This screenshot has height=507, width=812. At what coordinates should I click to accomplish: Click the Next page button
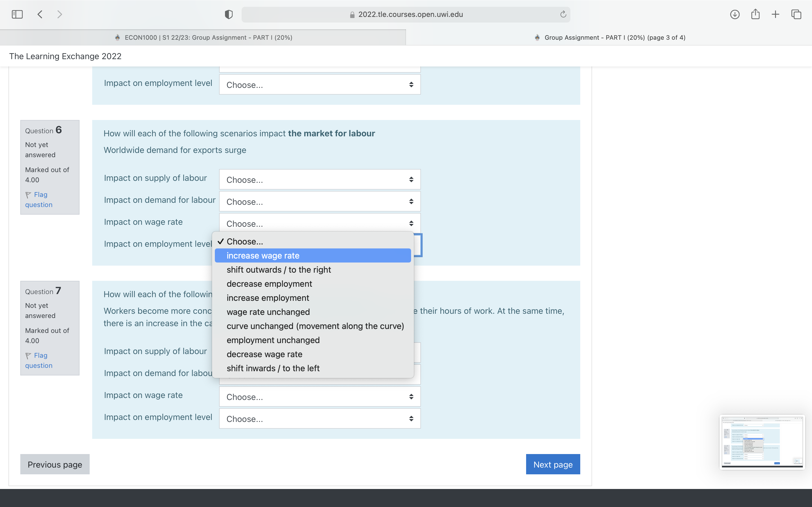point(553,464)
